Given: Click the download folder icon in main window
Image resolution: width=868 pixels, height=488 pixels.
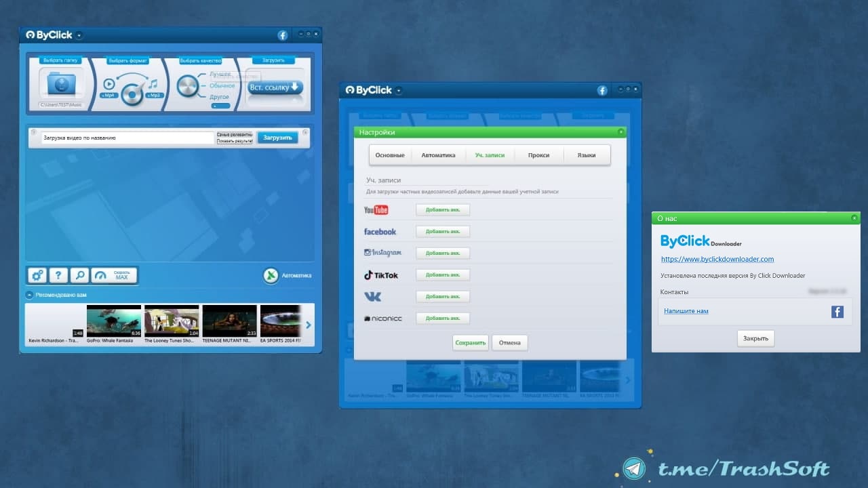Looking at the screenshot, I should tap(61, 84).
